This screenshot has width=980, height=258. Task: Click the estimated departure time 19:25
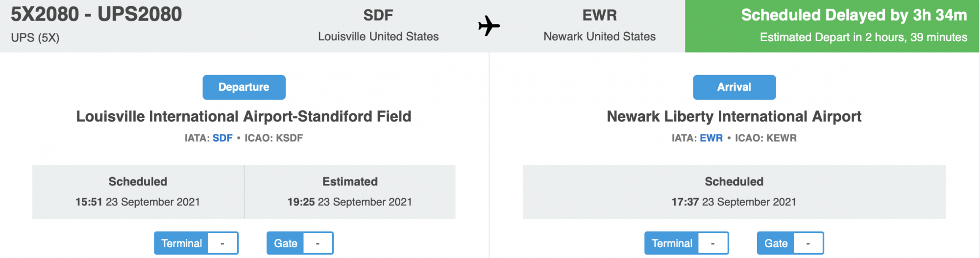point(301,202)
